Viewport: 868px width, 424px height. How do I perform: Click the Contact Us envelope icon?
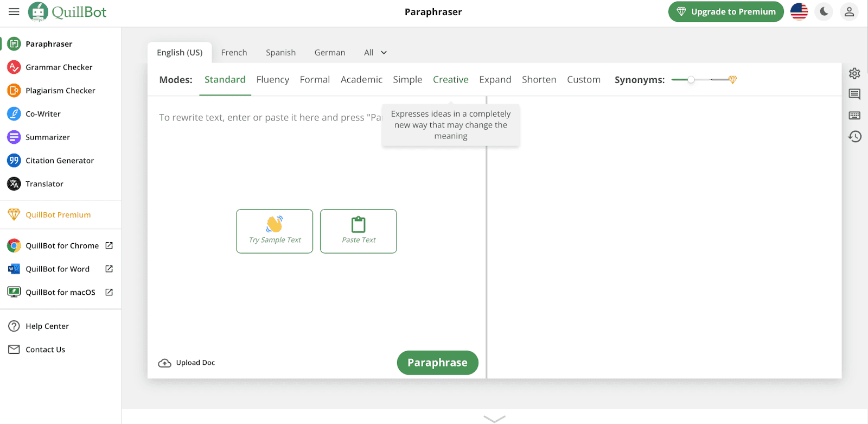click(x=14, y=350)
